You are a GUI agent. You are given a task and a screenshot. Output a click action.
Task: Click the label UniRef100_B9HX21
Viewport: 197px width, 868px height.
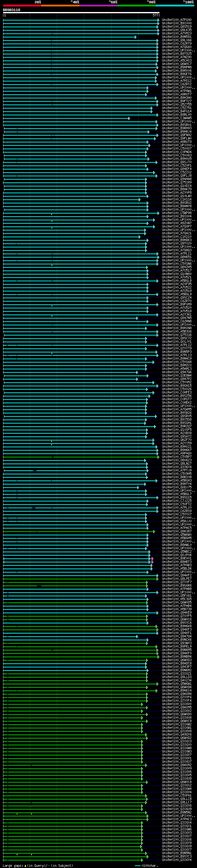(177, 446)
